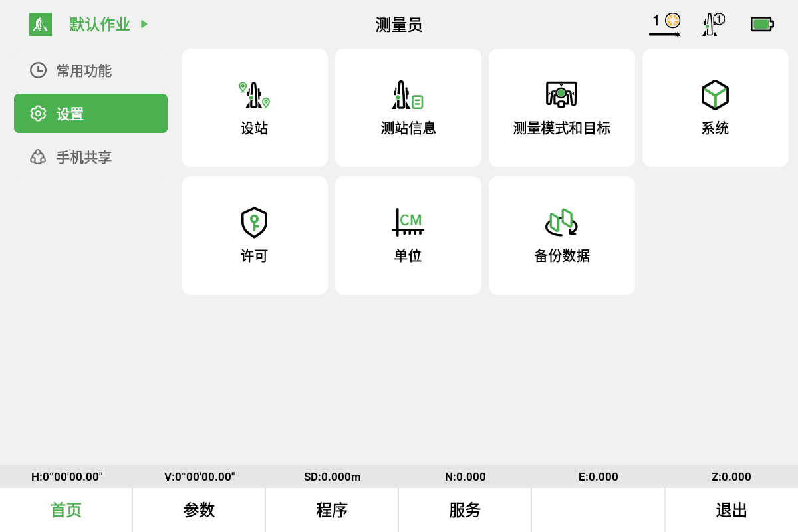This screenshot has height=532, width=798.
Task: Click the 许可 label text
Action: tap(254, 256)
